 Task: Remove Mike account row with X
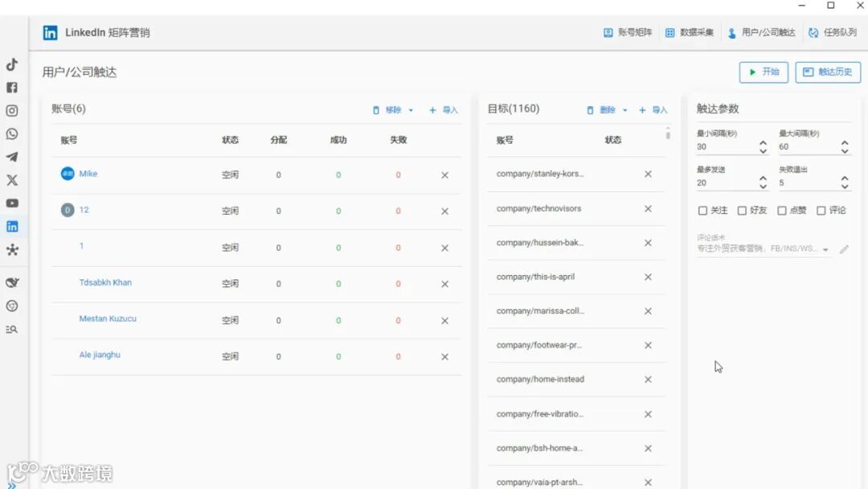click(444, 175)
